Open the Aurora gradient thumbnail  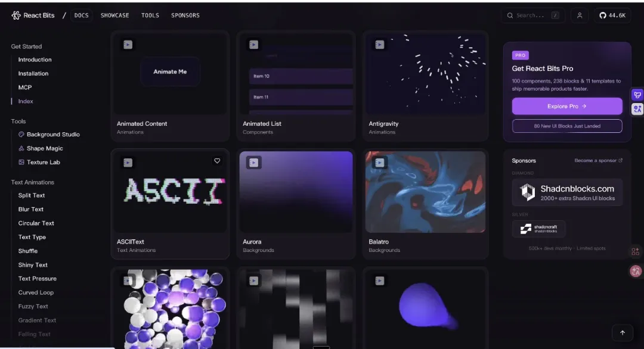click(296, 192)
